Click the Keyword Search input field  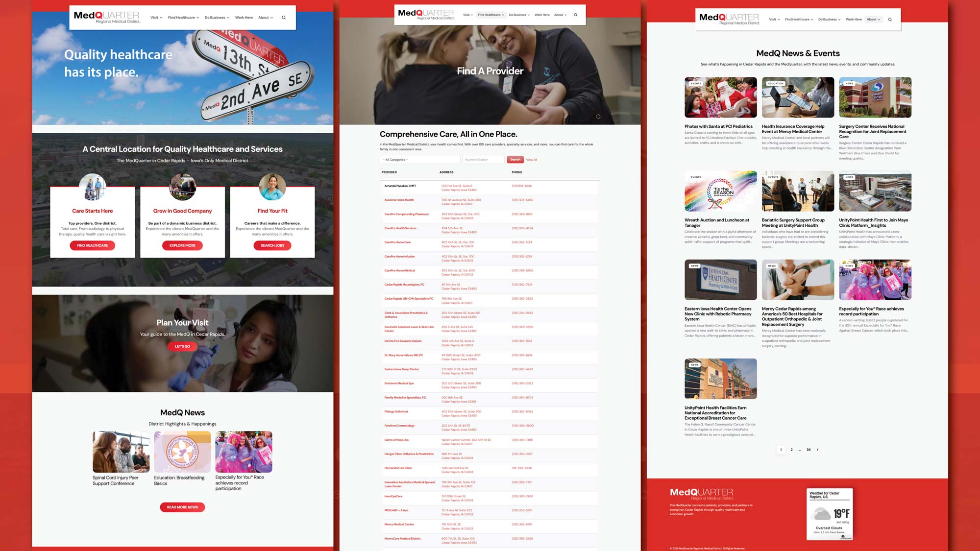tap(483, 159)
